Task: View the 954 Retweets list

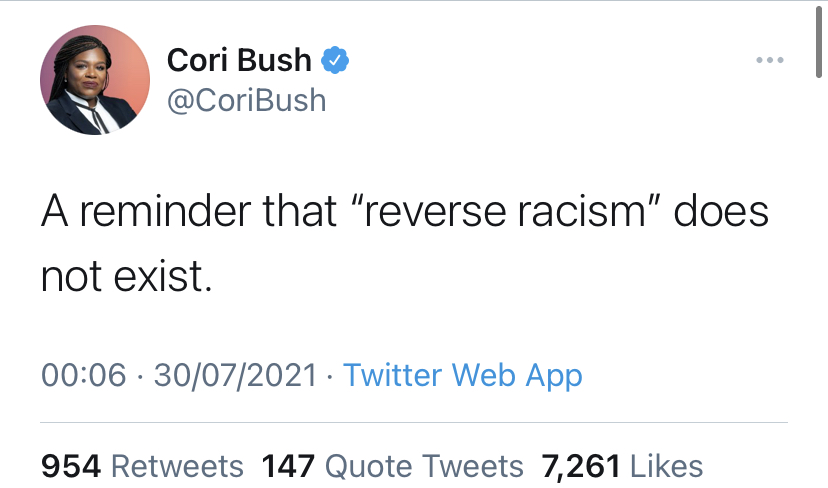Action: point(142,465)
